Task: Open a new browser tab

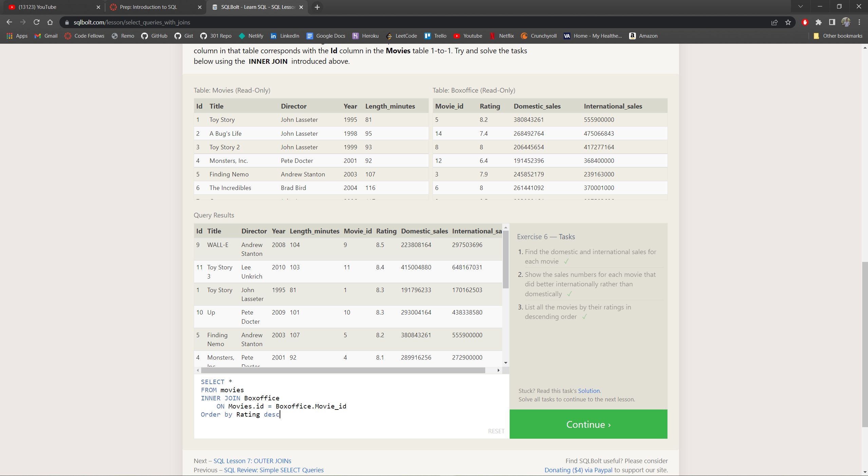Action: (317, 7)
